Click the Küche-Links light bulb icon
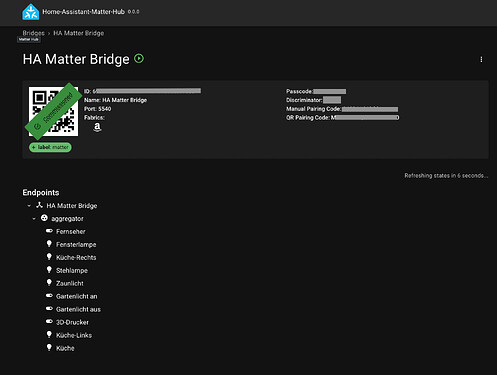The height and width of the screenshot is (375, 497). (49, 334)
